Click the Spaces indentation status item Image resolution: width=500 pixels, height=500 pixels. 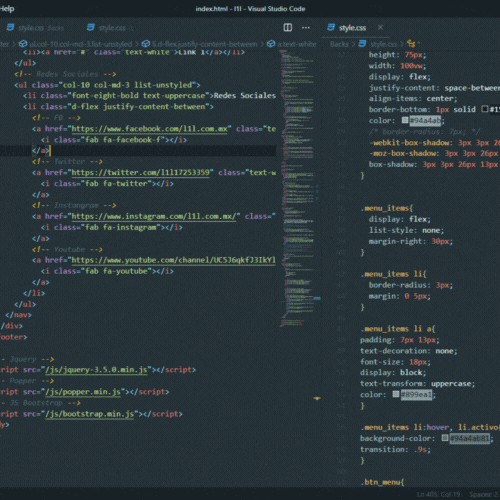(x=484, y=494)
